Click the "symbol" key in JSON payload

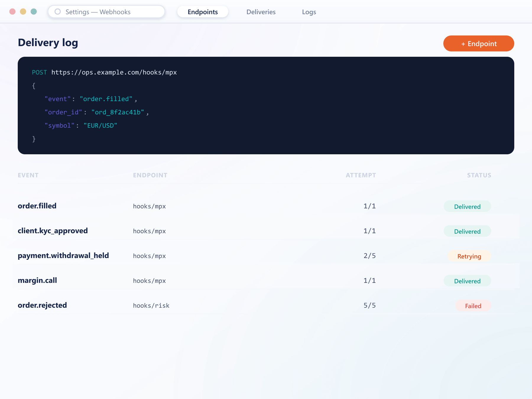click(59, 126)
